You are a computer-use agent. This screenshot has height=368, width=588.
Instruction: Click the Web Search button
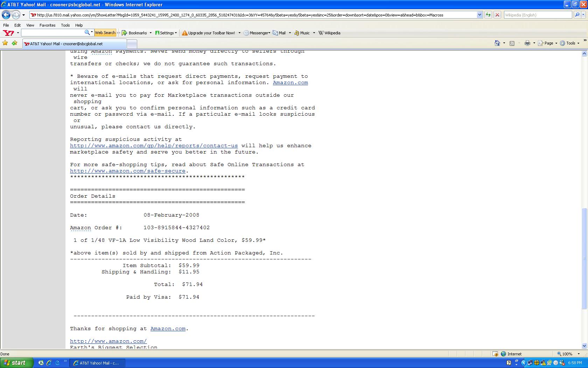pos(105,33)
